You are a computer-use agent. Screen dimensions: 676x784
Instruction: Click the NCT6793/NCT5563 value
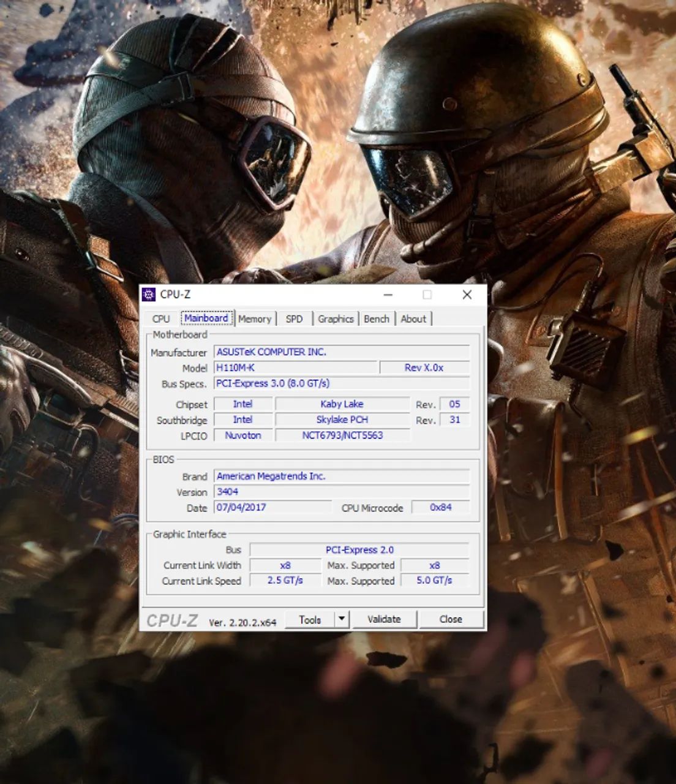coord(342,435)
